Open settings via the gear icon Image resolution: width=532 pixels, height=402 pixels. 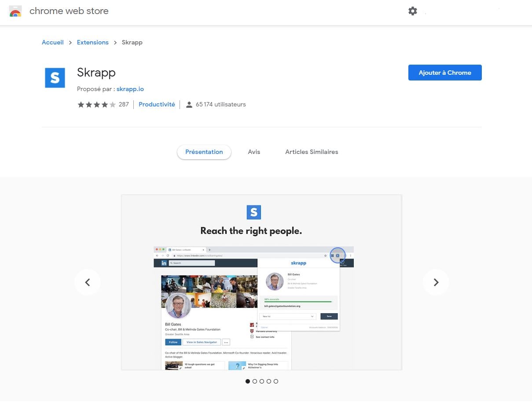tap(413, 11)
